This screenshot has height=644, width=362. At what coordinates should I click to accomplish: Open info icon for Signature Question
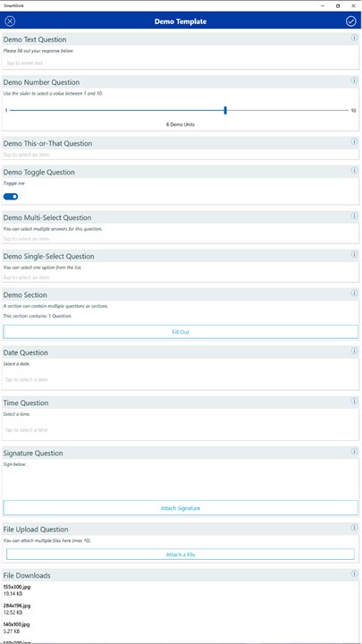354,452
